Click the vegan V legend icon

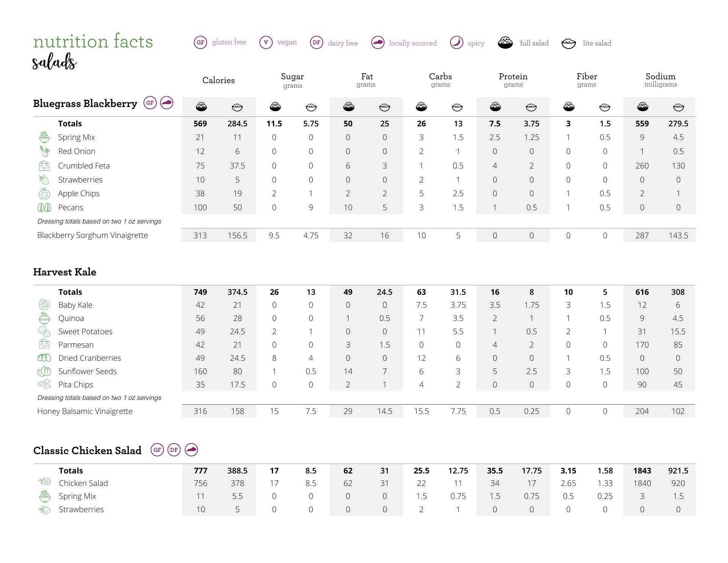click(266, 42)
